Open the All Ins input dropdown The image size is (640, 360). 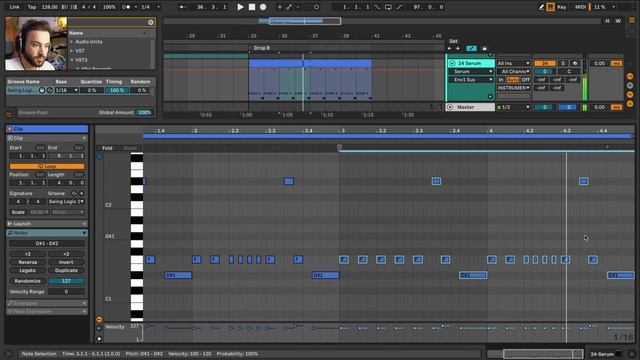[x=513, y=63]
